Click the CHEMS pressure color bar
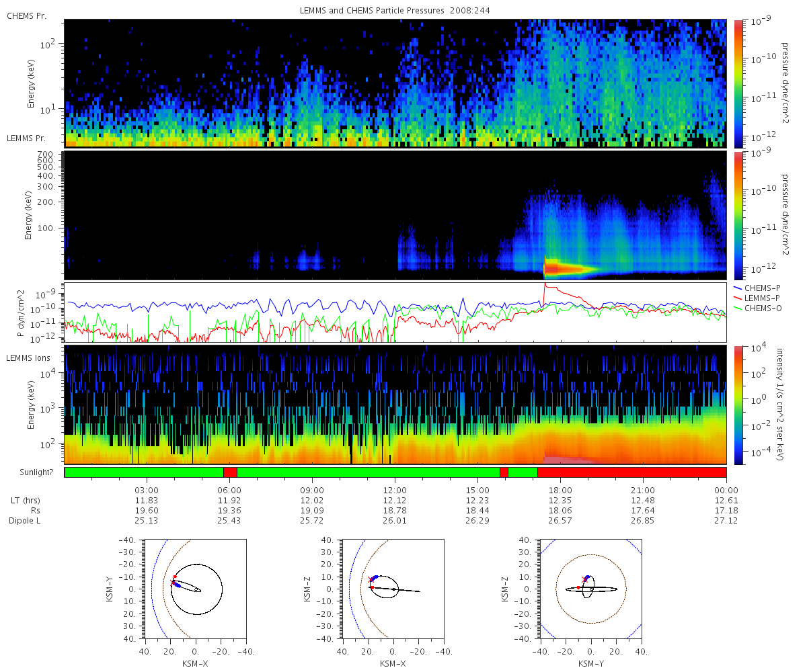The height and width of the screenshot is (672, 807). click(x=738, y=83)
